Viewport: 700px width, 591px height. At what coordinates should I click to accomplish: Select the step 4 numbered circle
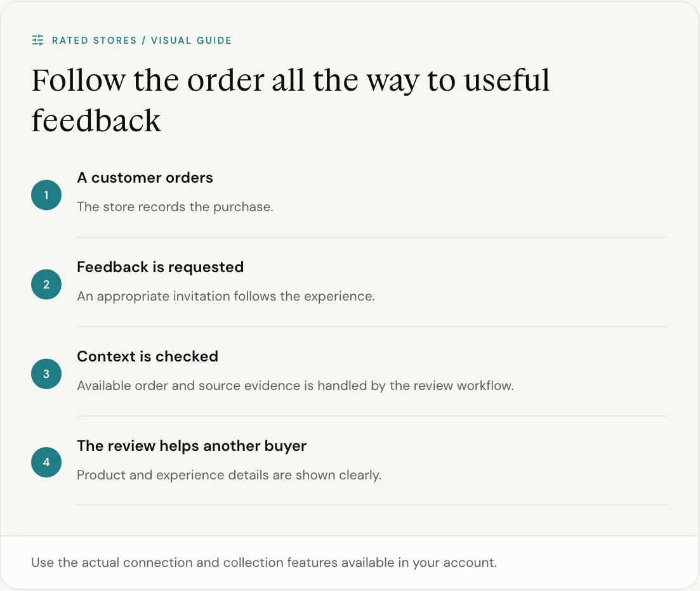46,462
